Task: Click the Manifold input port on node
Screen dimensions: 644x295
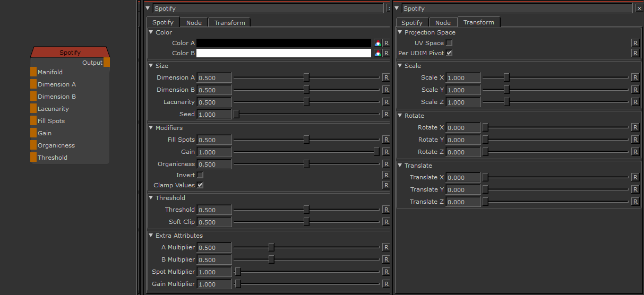Action: [33, 72]
